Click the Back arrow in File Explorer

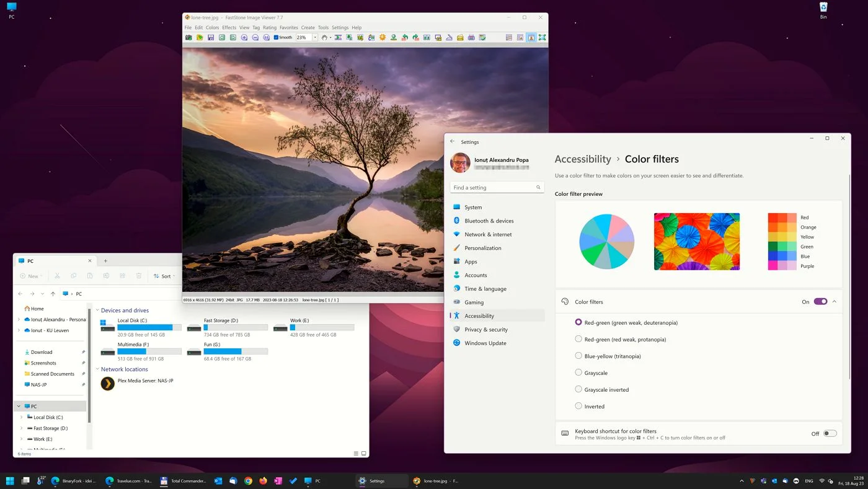coord(20,294)
